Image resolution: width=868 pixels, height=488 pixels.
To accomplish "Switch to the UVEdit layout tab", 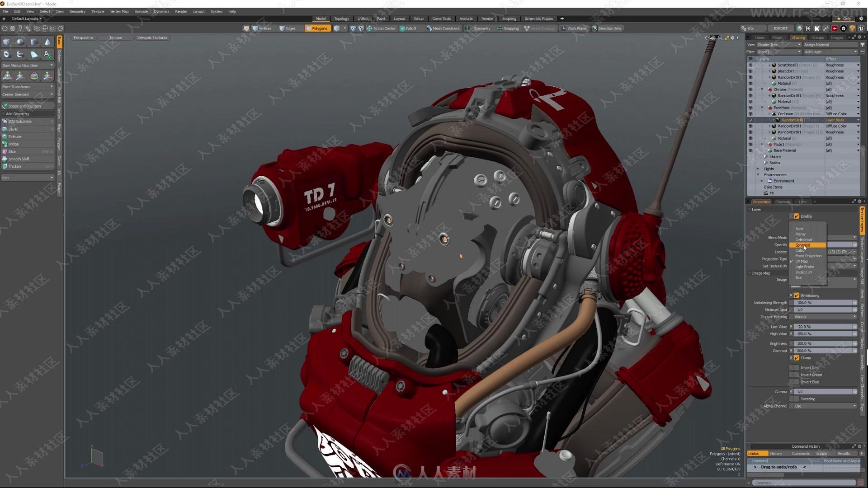I will pyautogui.click(x=363, y=19).
